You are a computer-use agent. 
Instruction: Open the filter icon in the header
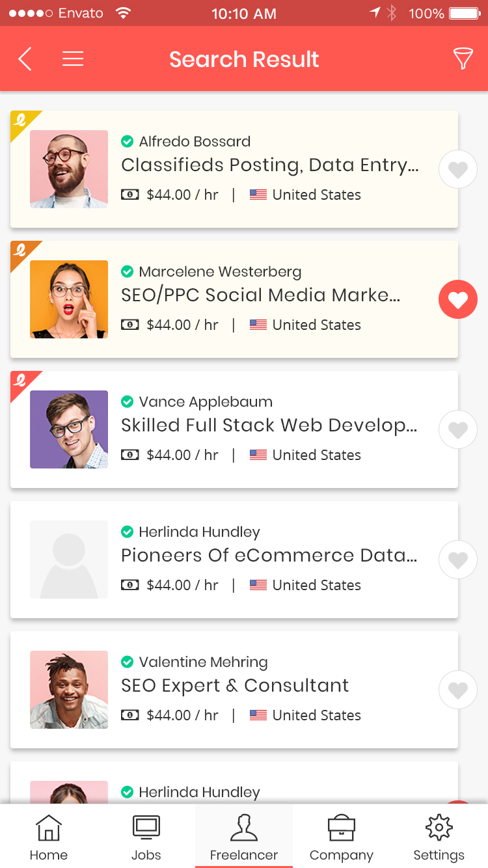click(x=463, y=59)
